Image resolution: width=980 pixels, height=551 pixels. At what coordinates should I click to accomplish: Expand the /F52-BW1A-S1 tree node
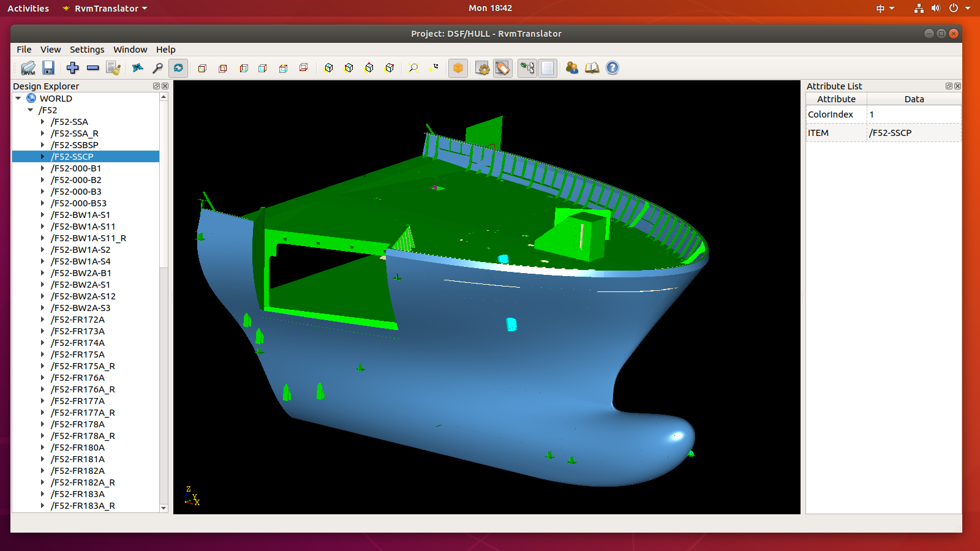click(42, 215)
